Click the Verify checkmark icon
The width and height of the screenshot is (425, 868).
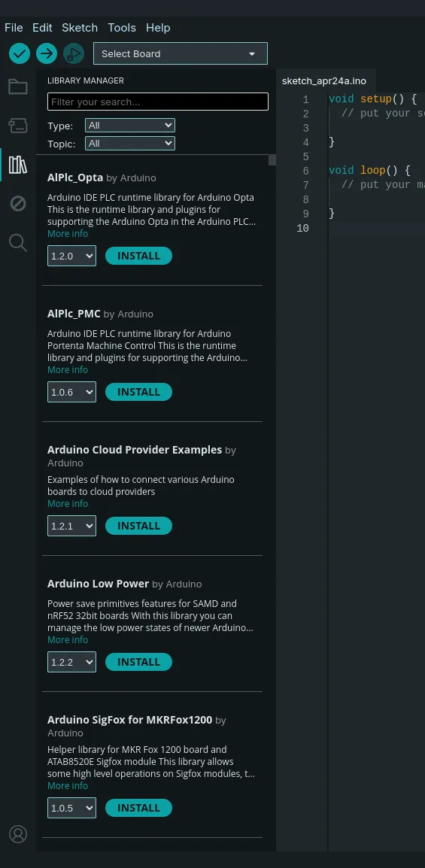20,53
